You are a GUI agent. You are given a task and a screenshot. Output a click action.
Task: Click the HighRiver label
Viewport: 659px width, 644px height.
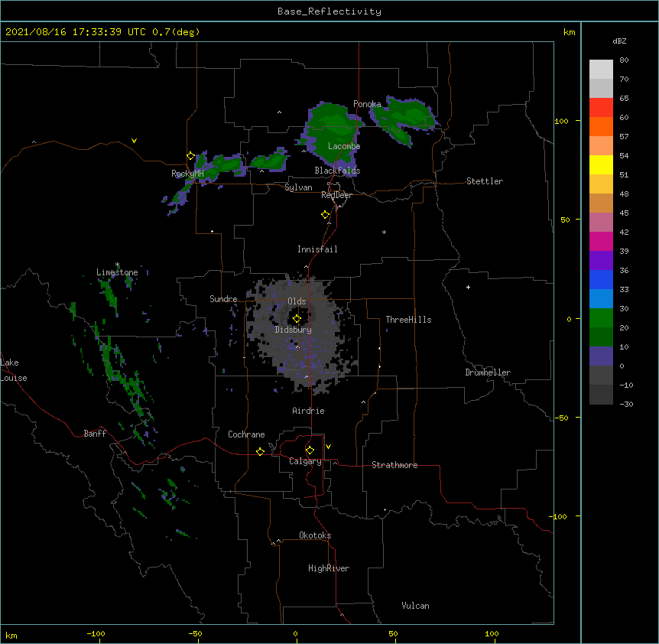[329, 568]
